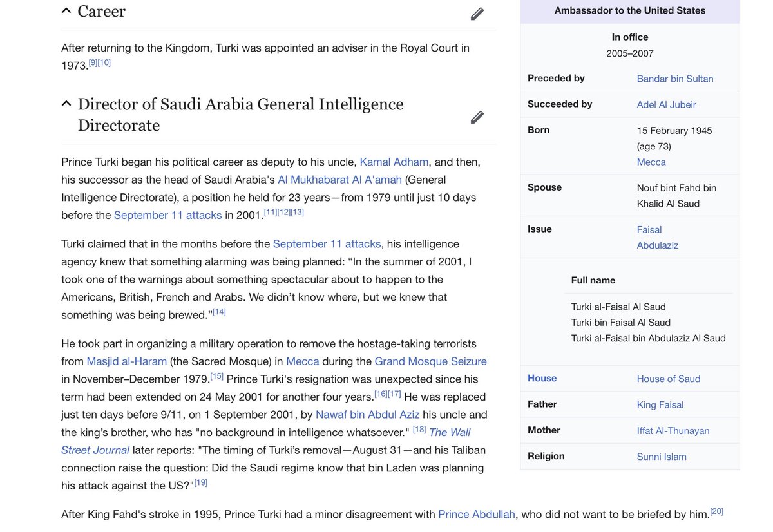Open the Iffat Al-Thunayan link
This screenshot has width=773, height=532.
(x=673, y=430)
